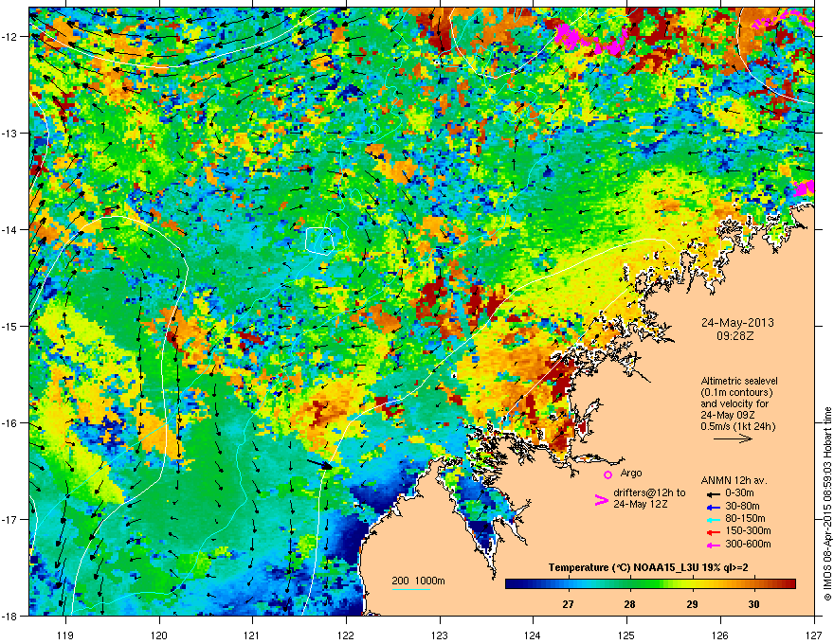This screenshot has width=834, height=644.
Task: Click the '200 1000m' contour label
Action: pos(418,581)
